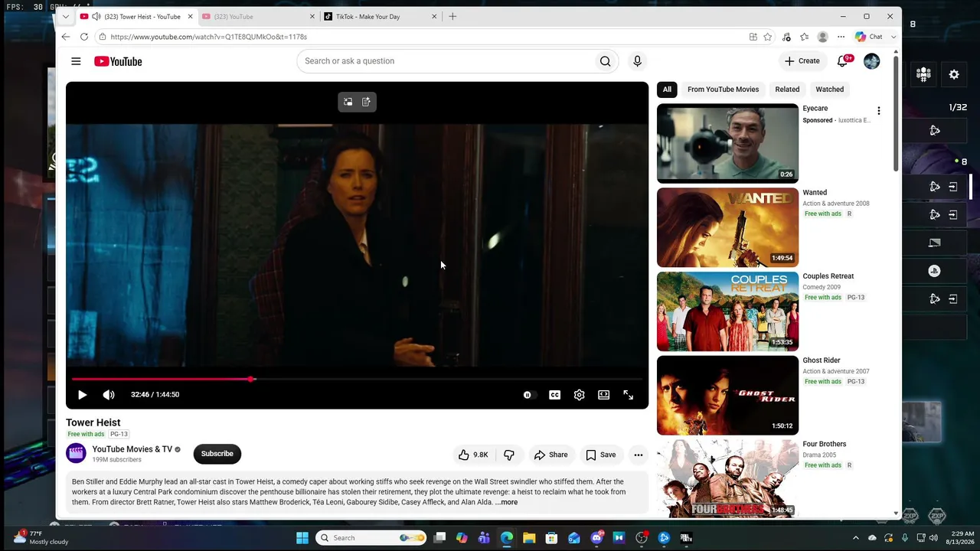Switch to Tower Heist browser tab

[136, 16]
